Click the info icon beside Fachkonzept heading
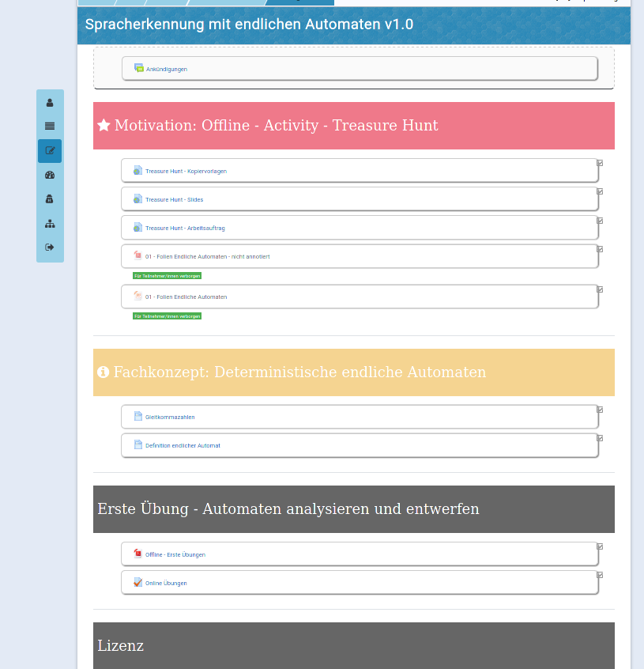 click(x=104, y=372)
